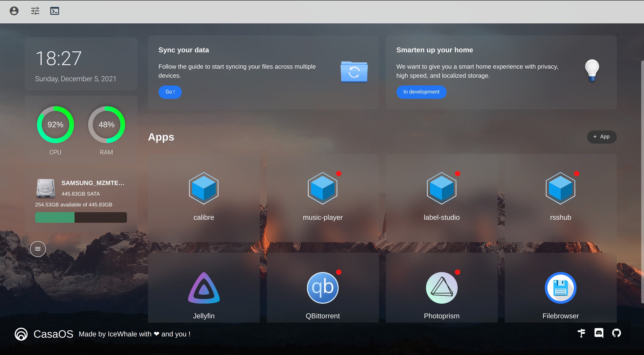
Task: Click the Sync your data heading
Action: (x=184, y=50)
